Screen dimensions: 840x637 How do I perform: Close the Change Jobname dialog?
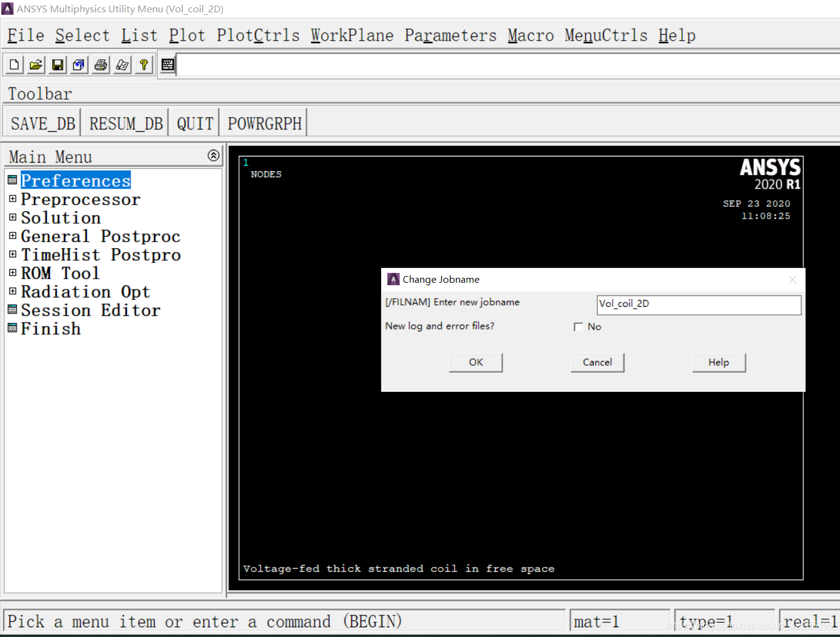(793, 280)
